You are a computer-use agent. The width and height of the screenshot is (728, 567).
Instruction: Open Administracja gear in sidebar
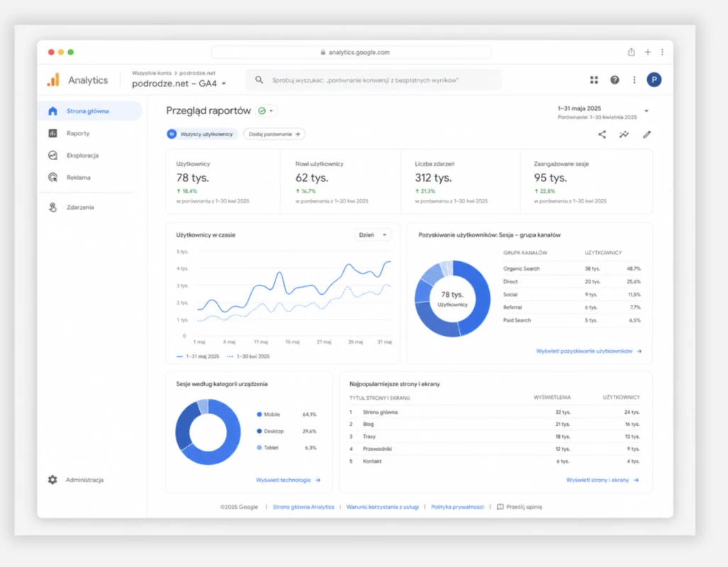tap(52, 480)
